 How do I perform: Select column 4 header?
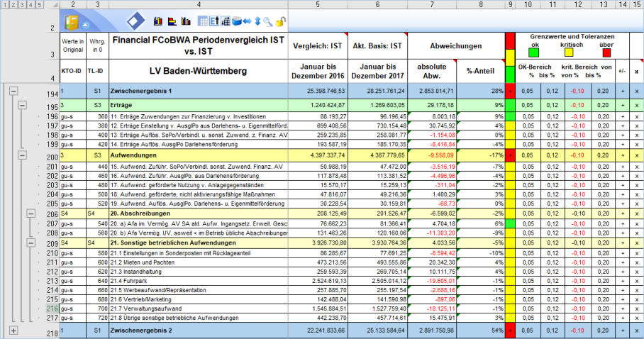click(x=199, y=4)
